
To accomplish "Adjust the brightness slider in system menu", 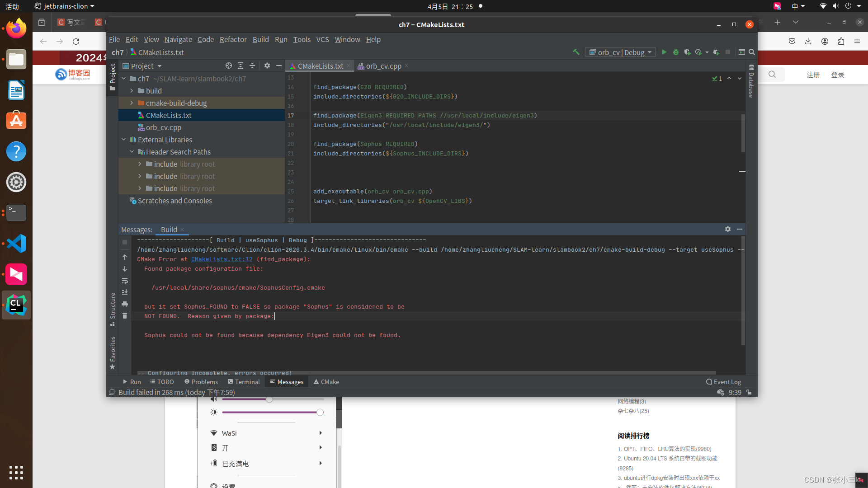I will tap(273, 412).
